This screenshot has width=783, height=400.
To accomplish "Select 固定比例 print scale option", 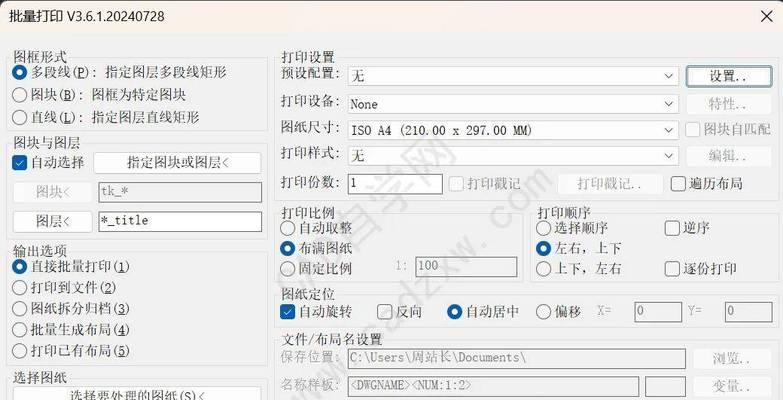I will (x=288, y=269).
